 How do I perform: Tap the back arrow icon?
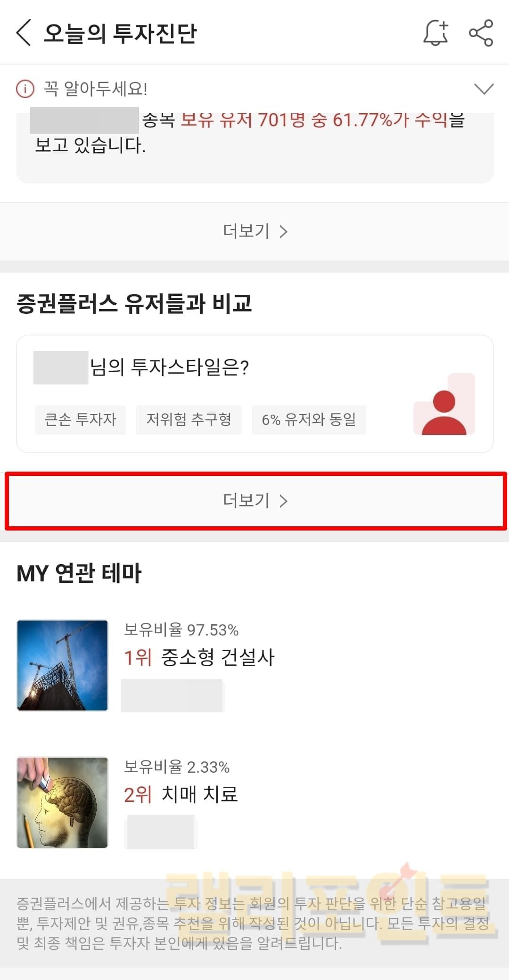coord(24,33)
